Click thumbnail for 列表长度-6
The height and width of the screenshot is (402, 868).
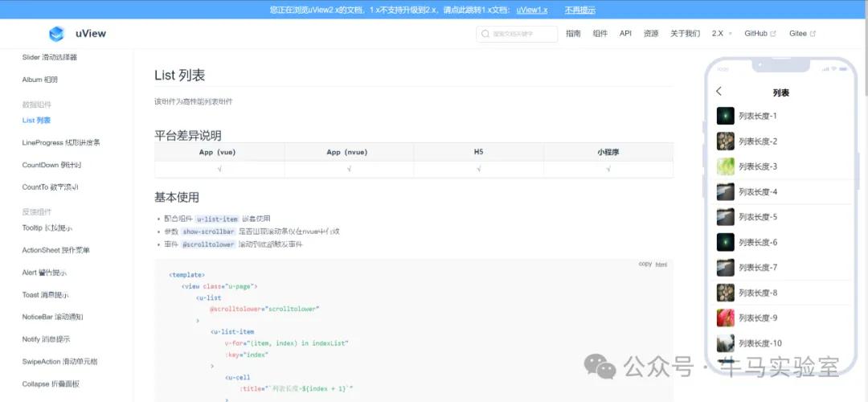(x=725, y=242)
